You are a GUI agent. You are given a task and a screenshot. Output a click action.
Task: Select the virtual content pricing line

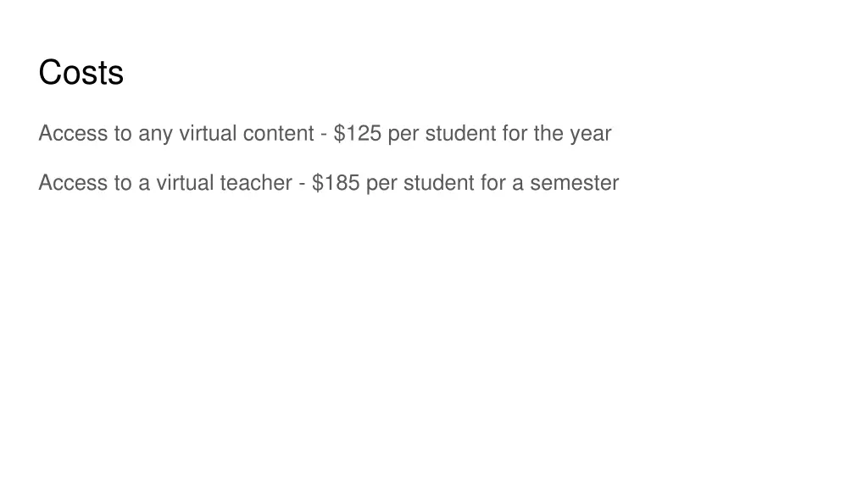(325, 133)
